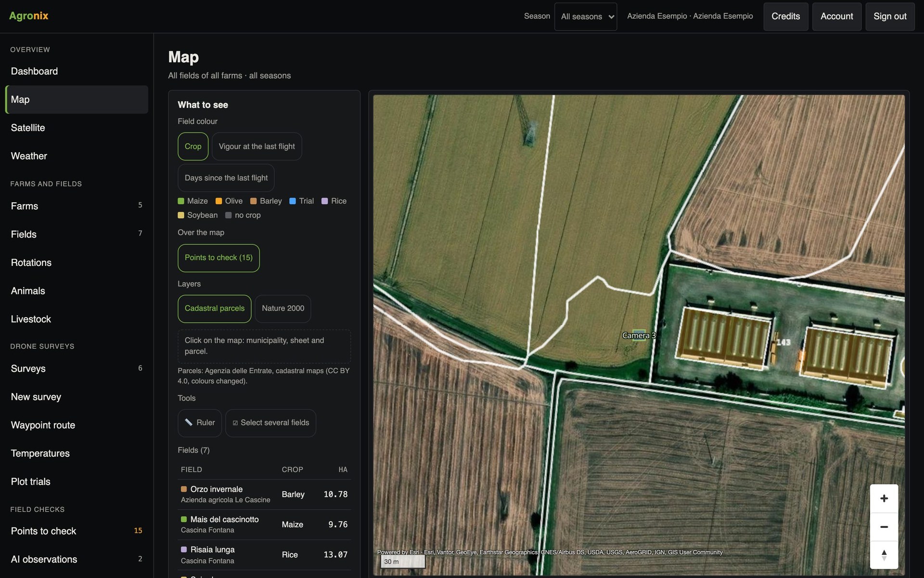
Task: Colour fields by Vigour at the last flight
Action: coord(257,146)
